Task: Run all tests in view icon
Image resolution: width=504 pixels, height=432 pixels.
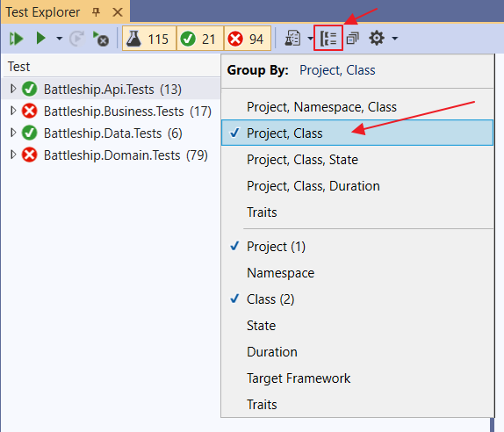Action: pos(16,39)
